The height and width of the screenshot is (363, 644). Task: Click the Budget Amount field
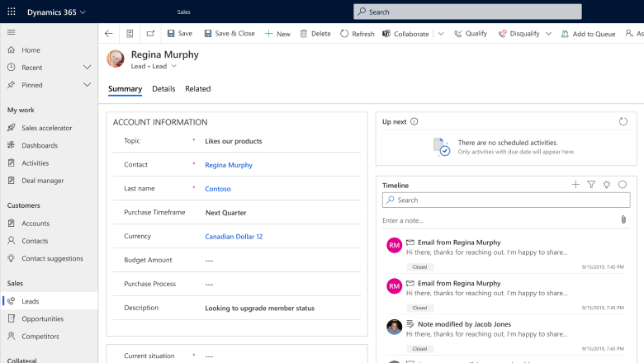pyautogui.click(x=237, y=260)
